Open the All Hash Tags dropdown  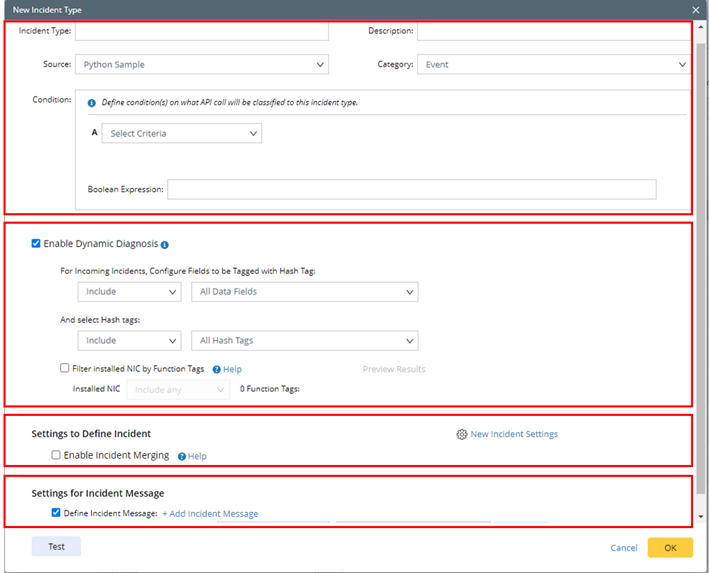point(304,341)
